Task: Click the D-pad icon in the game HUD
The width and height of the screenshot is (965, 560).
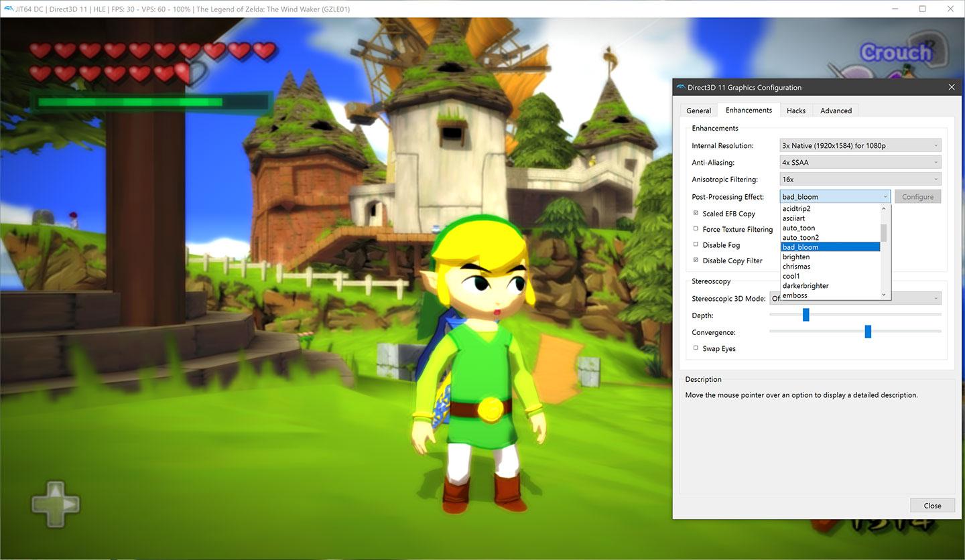Action: coord(56,503)
